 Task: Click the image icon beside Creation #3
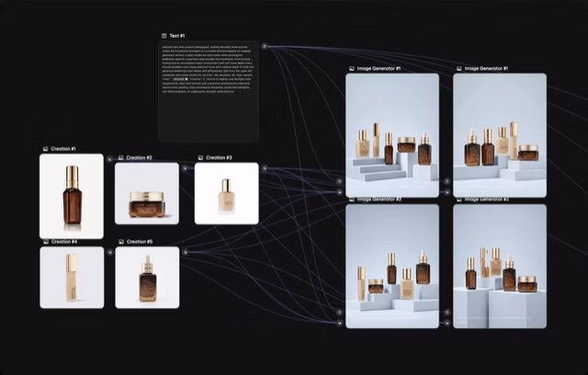tap(200, 158)
